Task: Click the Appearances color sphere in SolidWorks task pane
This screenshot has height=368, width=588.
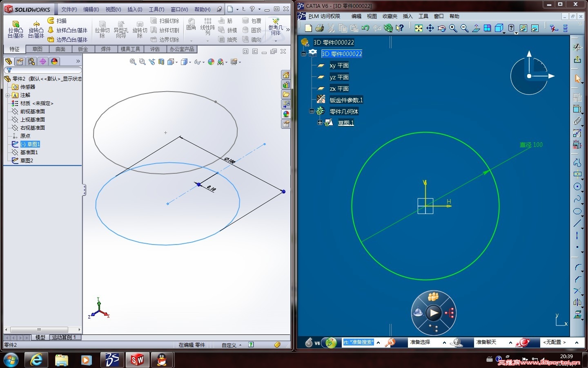Action: pyautogui.click(x=286, y=114)
